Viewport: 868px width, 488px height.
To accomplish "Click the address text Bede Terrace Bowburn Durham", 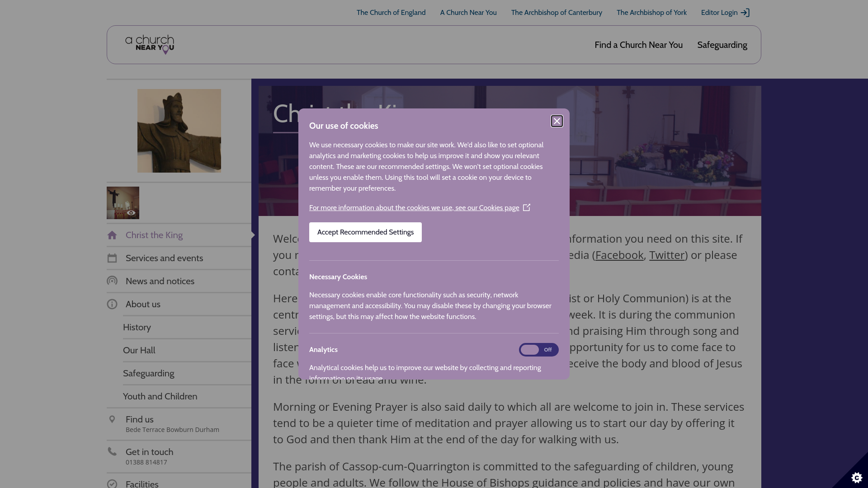I will 172,430.
